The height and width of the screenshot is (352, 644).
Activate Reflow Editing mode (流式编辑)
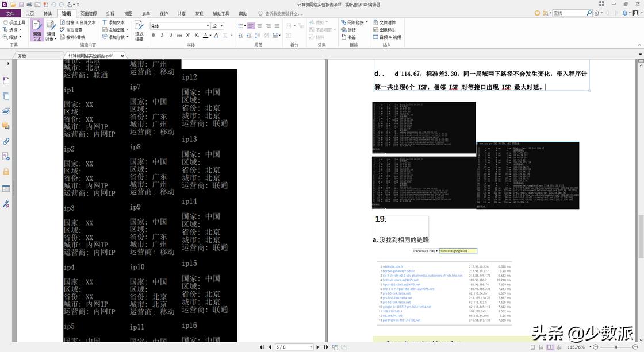pyautogui.click(x=139, y=32)
